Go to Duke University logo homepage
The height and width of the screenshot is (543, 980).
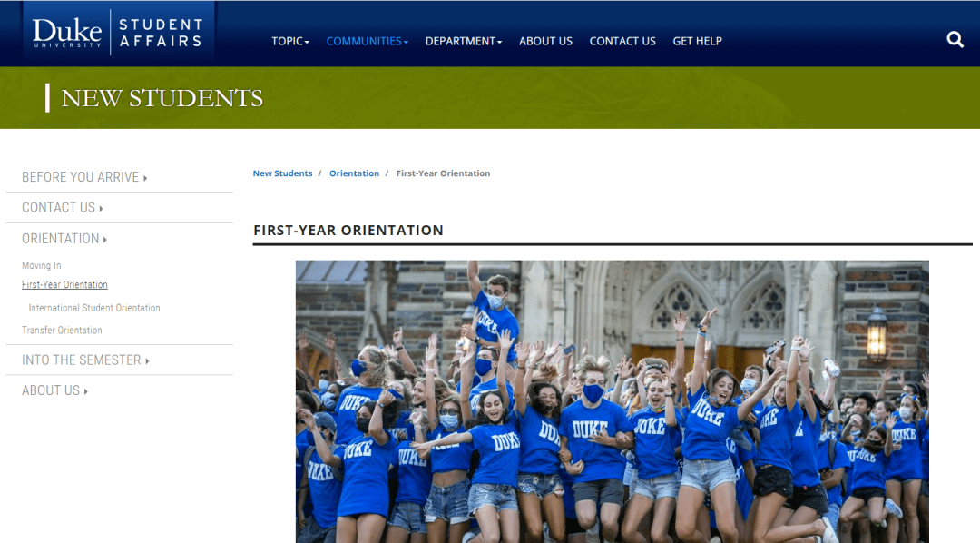(x=67, y=33)
